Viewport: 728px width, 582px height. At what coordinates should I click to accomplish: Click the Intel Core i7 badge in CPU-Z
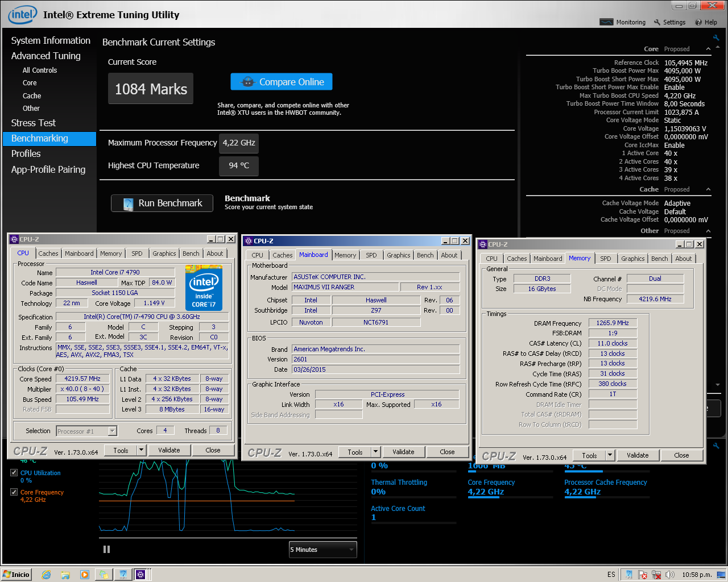click(204, 288)
